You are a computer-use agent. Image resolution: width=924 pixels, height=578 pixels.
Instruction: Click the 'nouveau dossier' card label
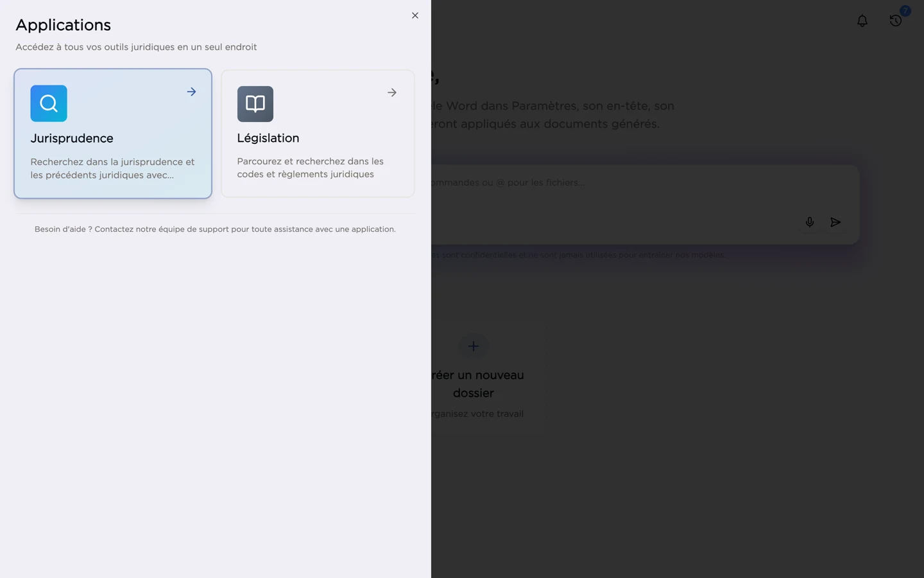(x=478, y=384)
